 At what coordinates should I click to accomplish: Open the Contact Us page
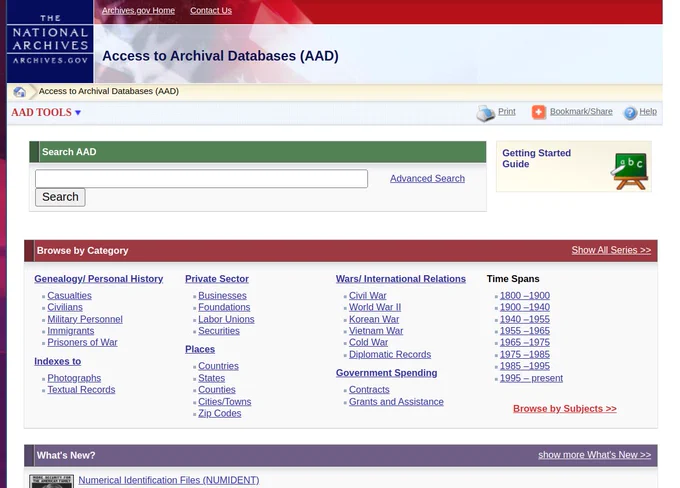[211, 10]
